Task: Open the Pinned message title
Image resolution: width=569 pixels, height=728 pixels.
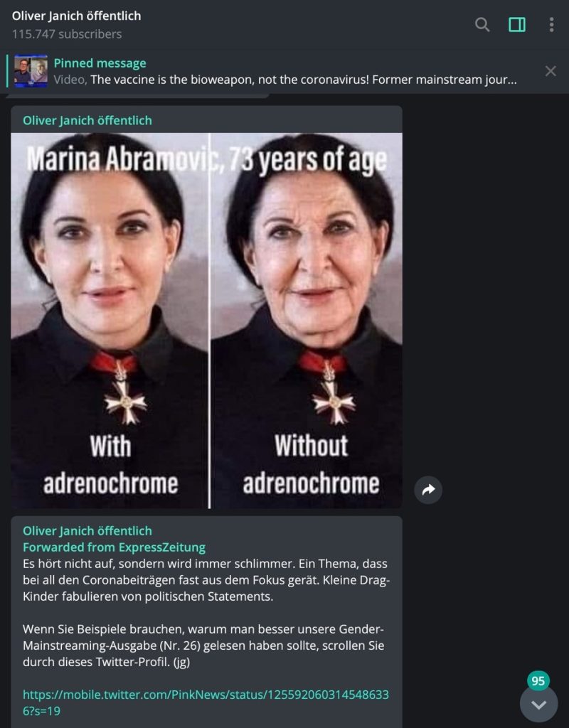Action: 100,63
